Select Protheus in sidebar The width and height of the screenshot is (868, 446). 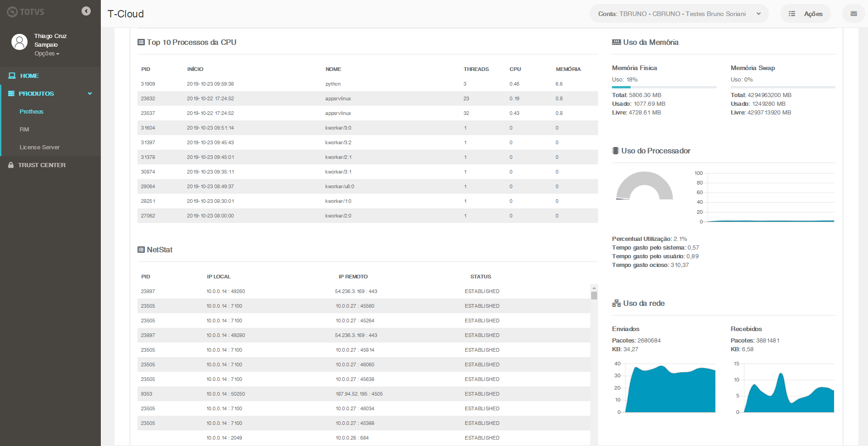(x=32, y=111)
